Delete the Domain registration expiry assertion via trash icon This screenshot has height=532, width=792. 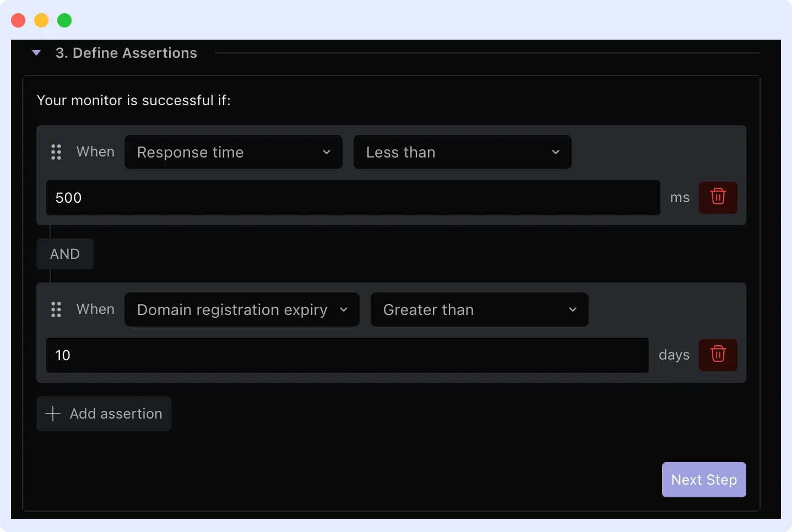(x=718, y=355)
